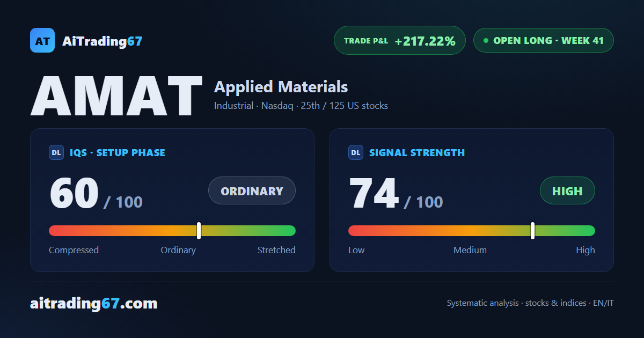Click the IQS score 60
644x338 pixels.
coord(74,193)
